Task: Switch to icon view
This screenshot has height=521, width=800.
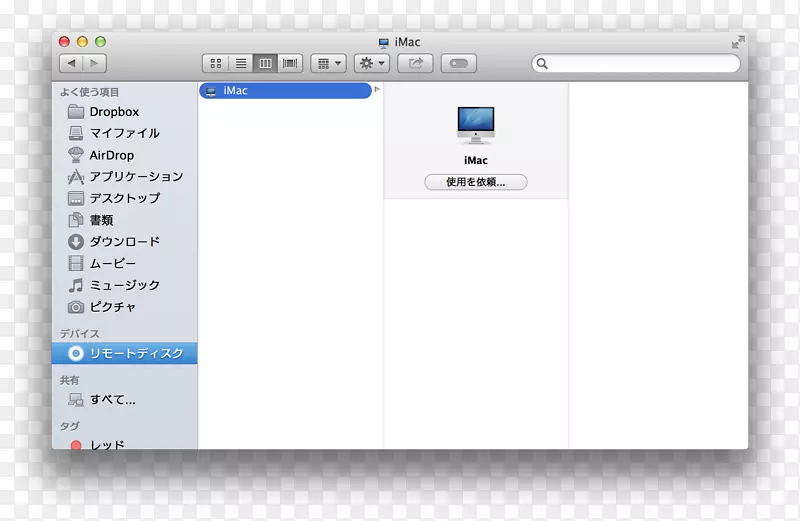Action: (215, 63)
